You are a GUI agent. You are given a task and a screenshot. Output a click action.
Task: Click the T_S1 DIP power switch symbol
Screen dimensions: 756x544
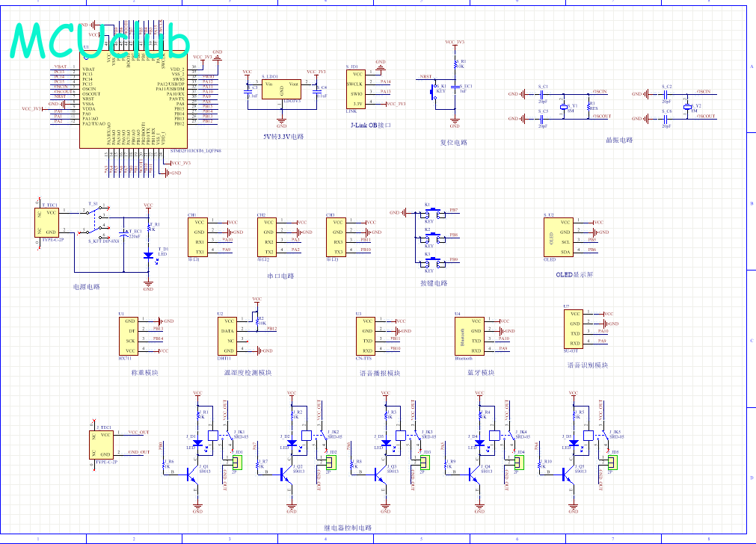click(95, 220)
